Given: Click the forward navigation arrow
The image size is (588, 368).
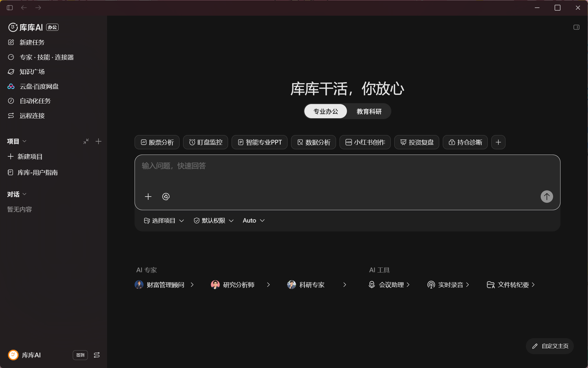Looking at the screenshot, I should coord(38,8).
